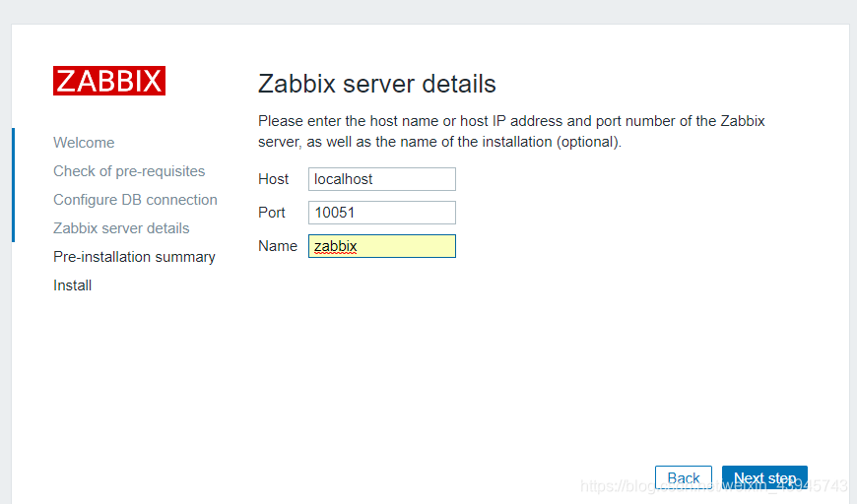Viewport: 857px width, 504px height.
Task: Select Zabbix server details step in sidebar
Action: tap(121, 228)
